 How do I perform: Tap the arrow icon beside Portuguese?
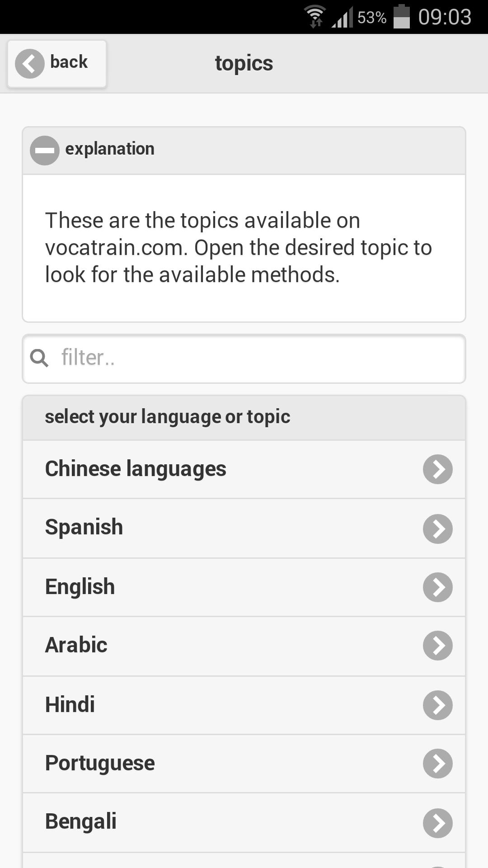click(437, 764)
